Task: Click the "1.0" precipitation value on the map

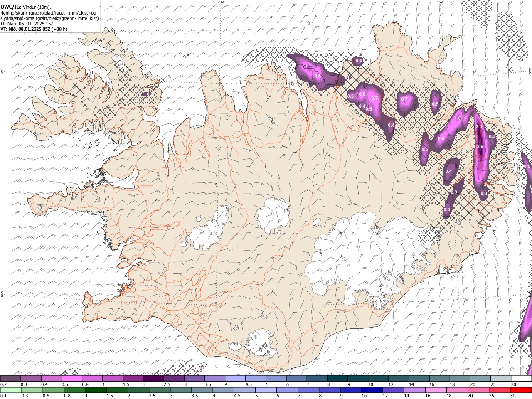Action: pyautogui.click(x=458, y=118)
